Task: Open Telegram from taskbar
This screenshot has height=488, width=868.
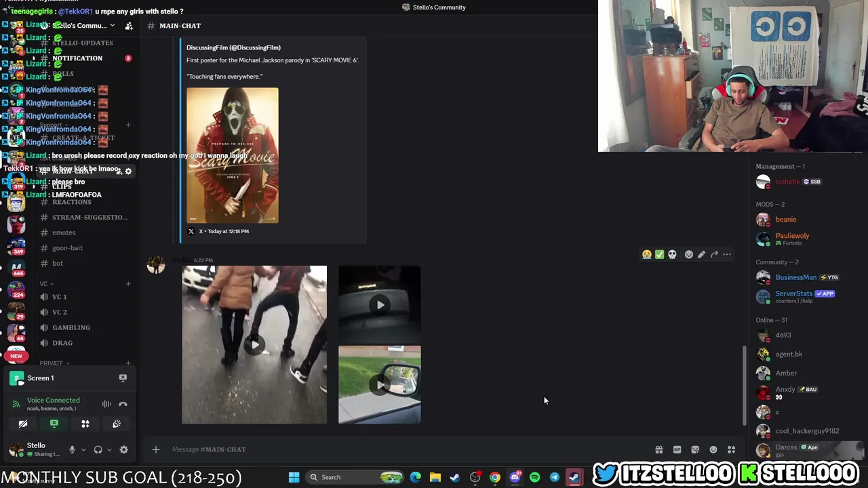Action: pyautogui.click(x=555, y=477)
